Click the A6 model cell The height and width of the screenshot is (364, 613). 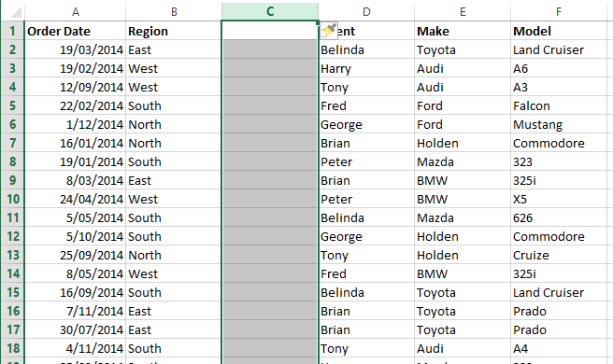[559, 68]
